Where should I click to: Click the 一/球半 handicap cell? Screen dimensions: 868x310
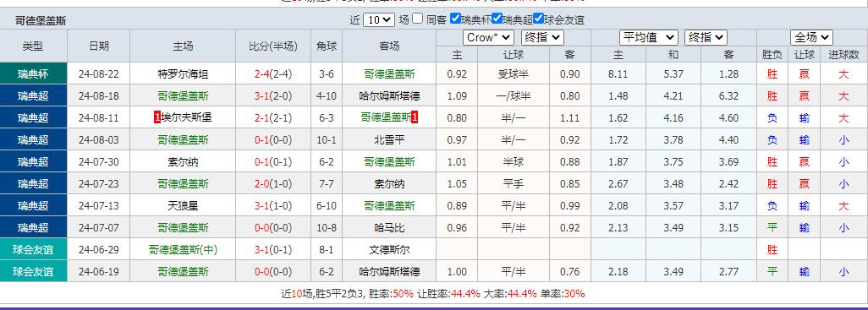[x=514, y=95]
